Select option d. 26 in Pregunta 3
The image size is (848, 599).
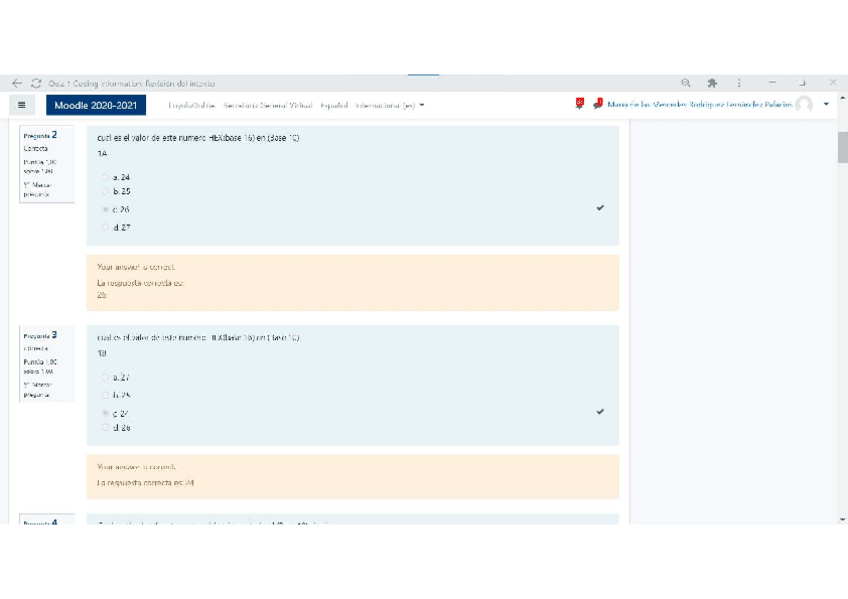[x=105, y=427]
